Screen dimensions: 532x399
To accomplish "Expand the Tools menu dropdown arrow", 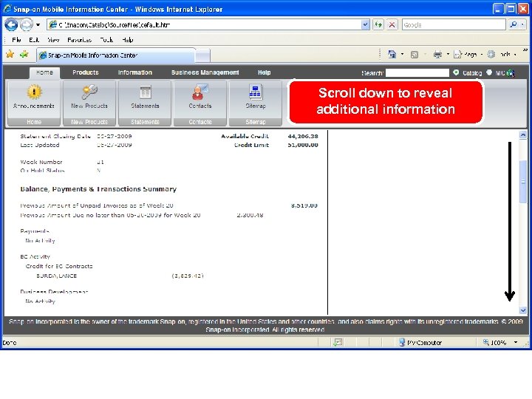I will coord(515,54).
